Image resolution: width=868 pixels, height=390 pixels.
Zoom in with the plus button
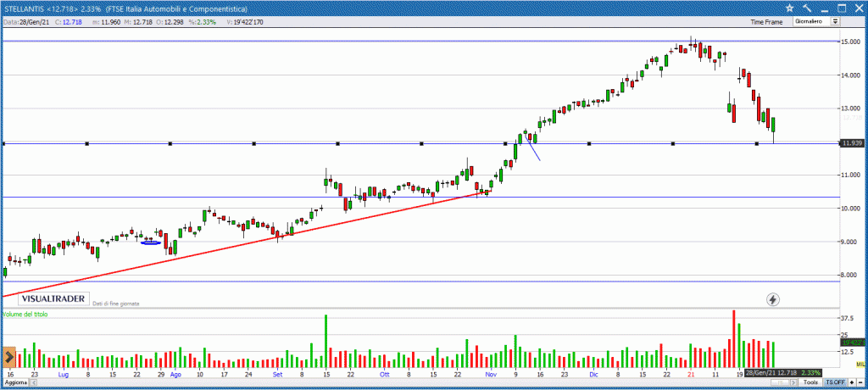point(851,382)
